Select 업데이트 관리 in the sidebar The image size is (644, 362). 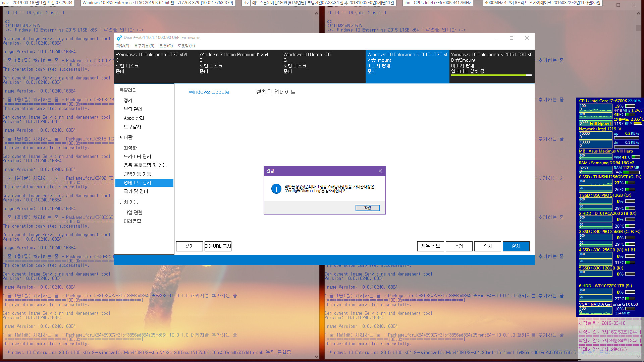pos(144,183)
